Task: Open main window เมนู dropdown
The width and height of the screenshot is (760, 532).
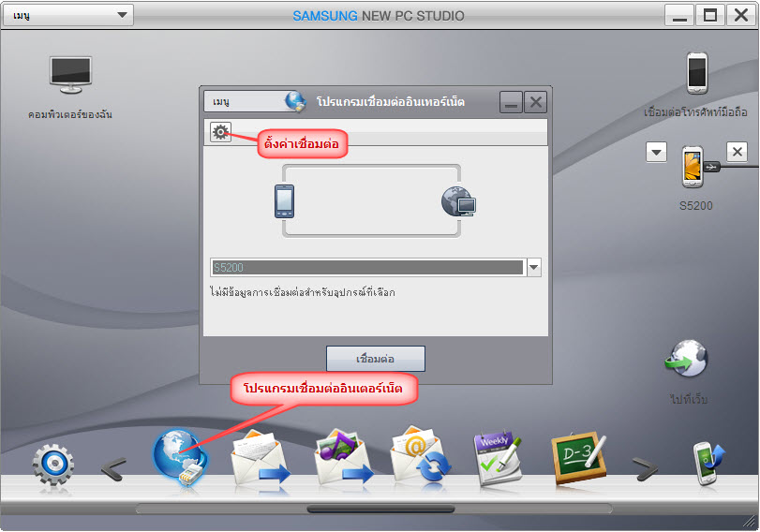Action: (x=68, y=16)
